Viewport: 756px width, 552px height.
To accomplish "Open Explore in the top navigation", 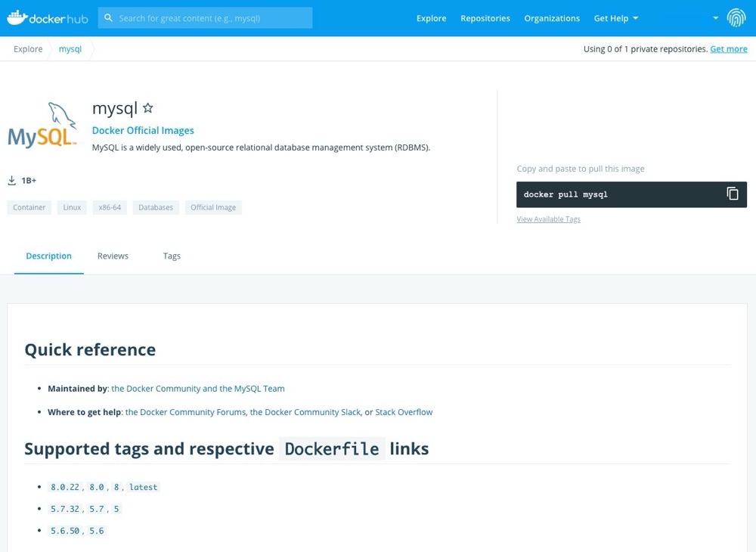I will tap(432, 18).
